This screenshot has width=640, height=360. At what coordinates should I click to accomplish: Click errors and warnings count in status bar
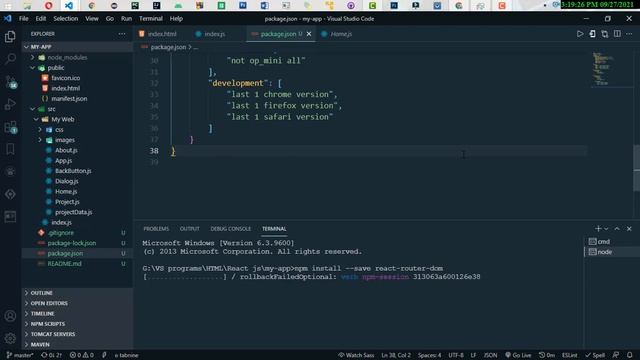81,355
